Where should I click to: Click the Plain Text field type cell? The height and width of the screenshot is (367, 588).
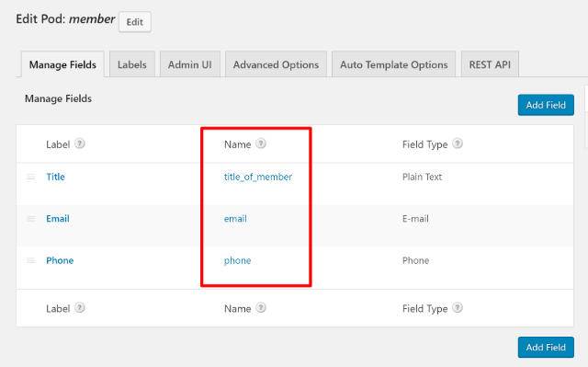point(422,177)
